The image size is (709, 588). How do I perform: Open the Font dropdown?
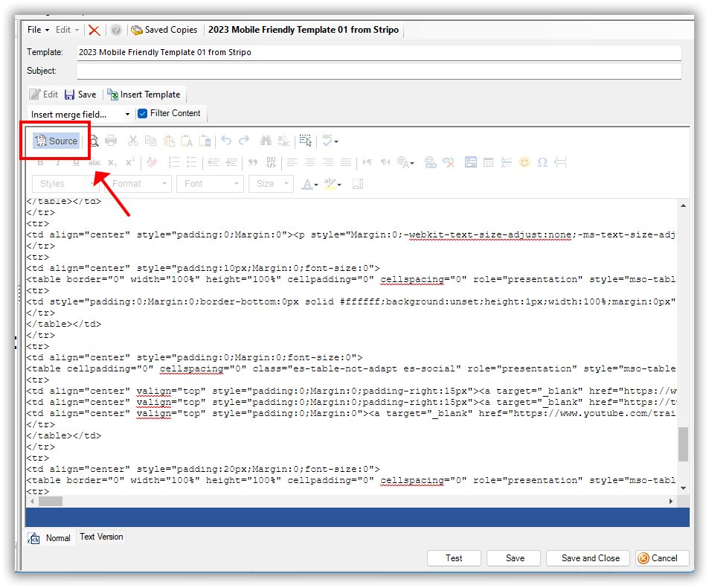pyautogui.click(x=211, y=184)
